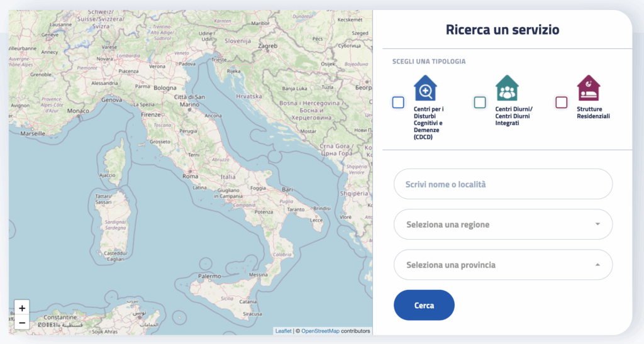Click the Strutture Residenziali label
644x344 pixels.
point(593,113)
